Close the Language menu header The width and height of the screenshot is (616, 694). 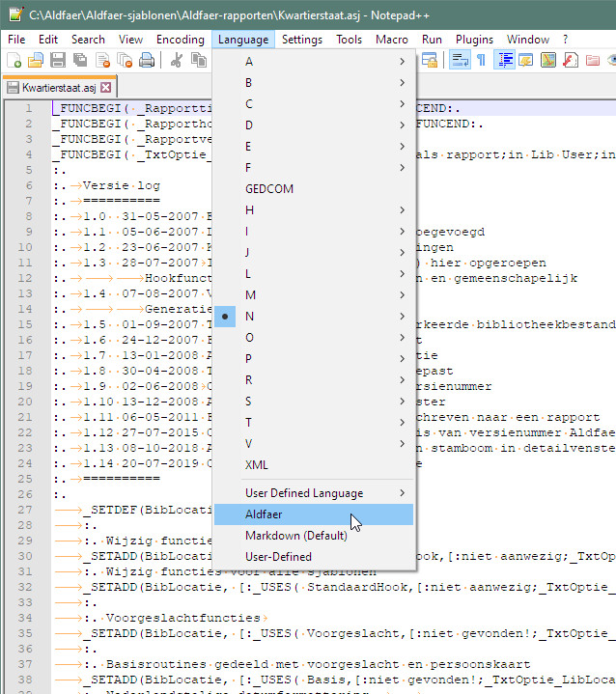point(243,40)
